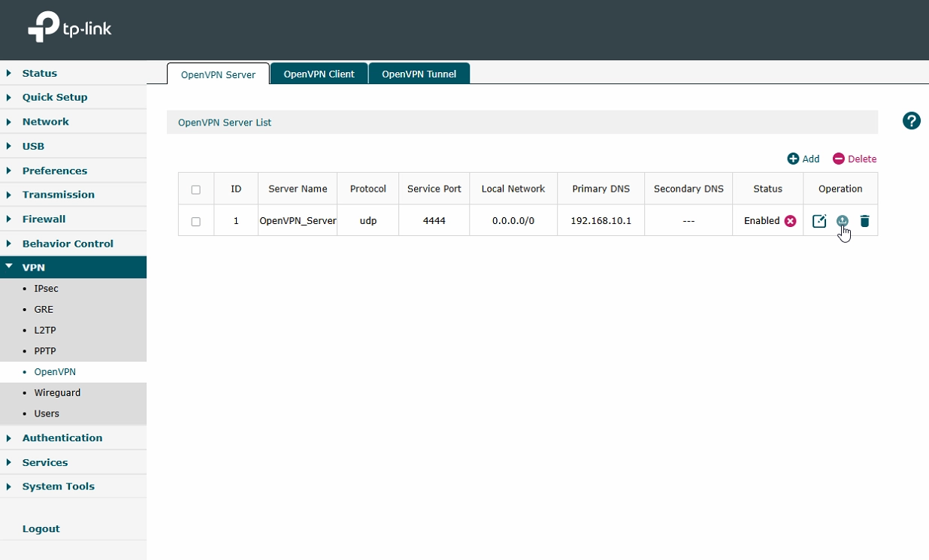Expand the System Tools section
The width and height of the screenshot is (929, 560).
click(x=58, y=486)
